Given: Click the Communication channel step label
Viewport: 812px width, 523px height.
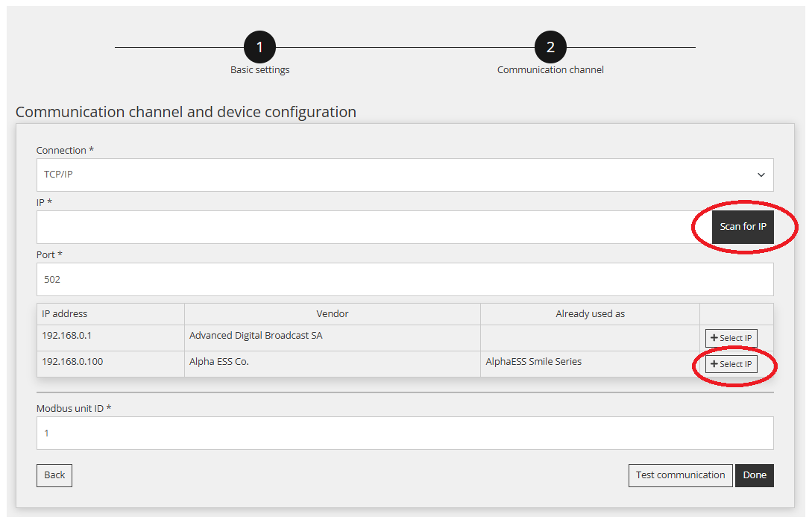Looking at the screenshot, I should point(550,70).
